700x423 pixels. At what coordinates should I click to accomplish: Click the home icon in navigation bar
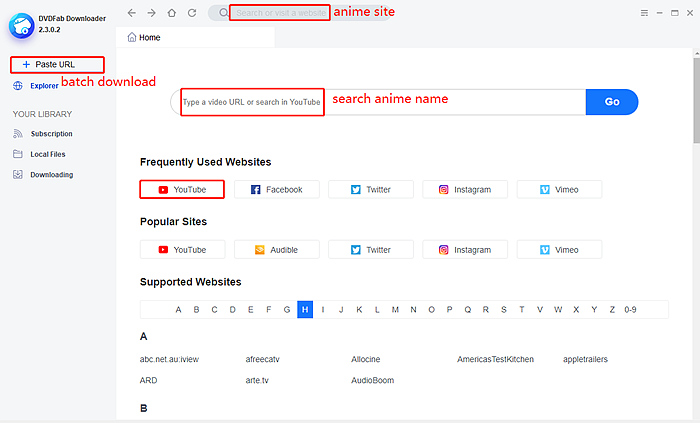[x=171, y=13]
